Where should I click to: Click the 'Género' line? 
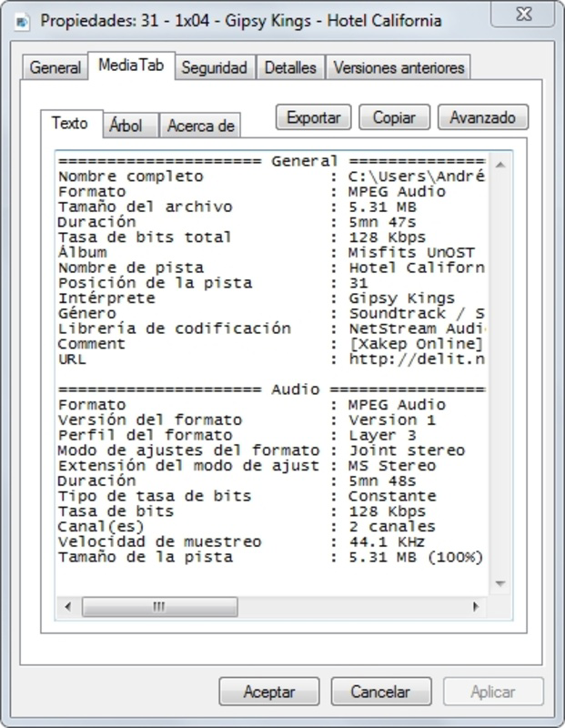click(271, 313)
